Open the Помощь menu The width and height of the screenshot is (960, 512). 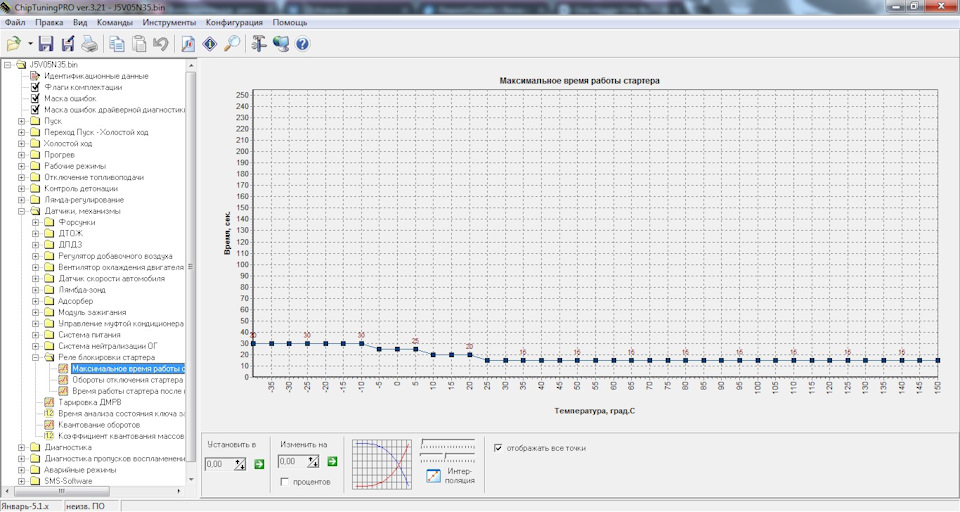coord(290,23)
